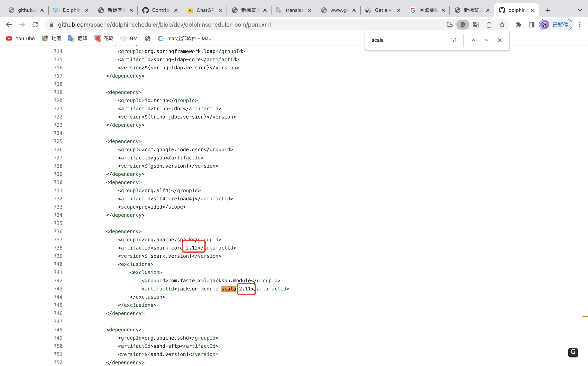This screenshot has height=366, width=588.
Task: Open the 花瓣 bookmark
Action: tap(103, 38)
